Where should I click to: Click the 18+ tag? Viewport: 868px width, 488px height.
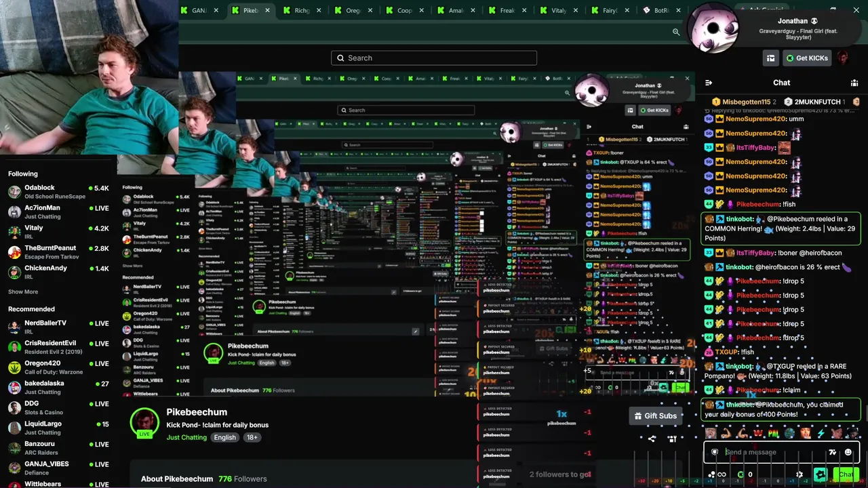tap(252, 438)
